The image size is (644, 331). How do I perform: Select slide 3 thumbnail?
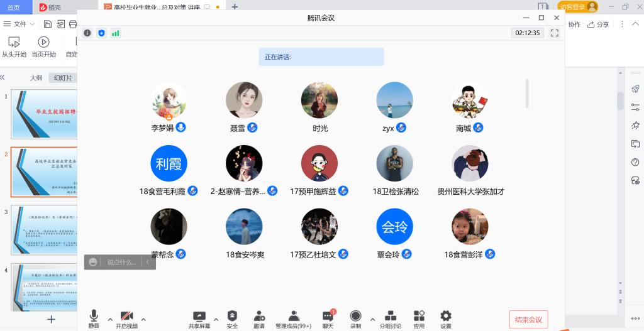tap(45, 230)
